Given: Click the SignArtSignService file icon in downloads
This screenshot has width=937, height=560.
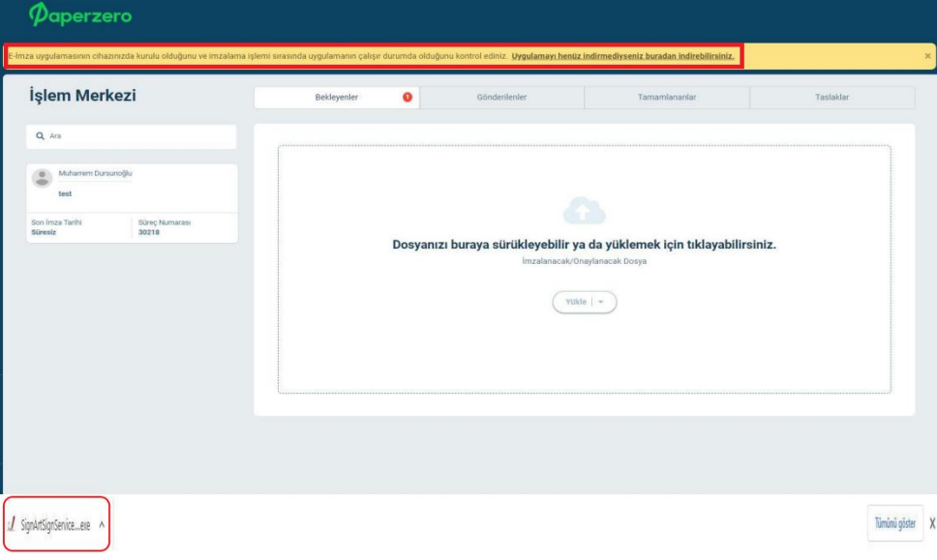Looking at the screenshot, I should coord(12,523).
